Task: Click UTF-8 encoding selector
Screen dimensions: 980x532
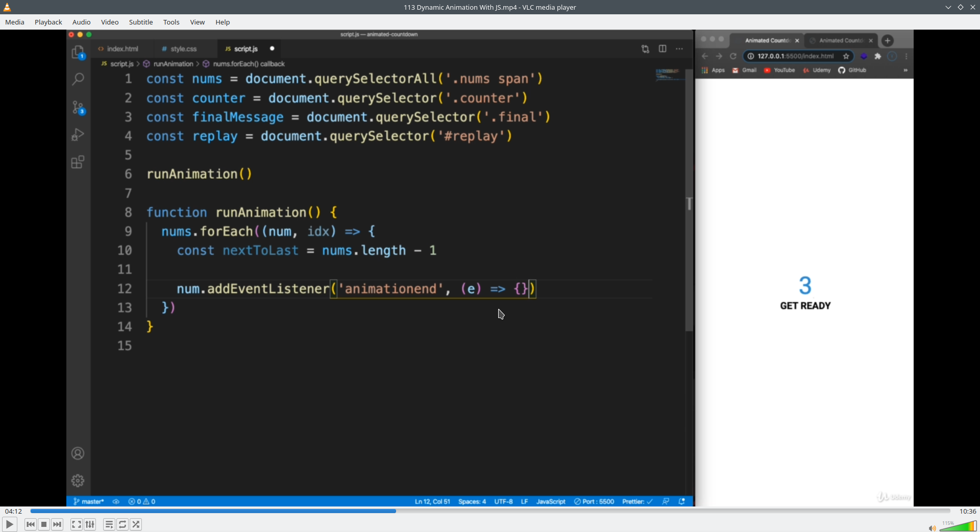Action: (x=503, y=501)
